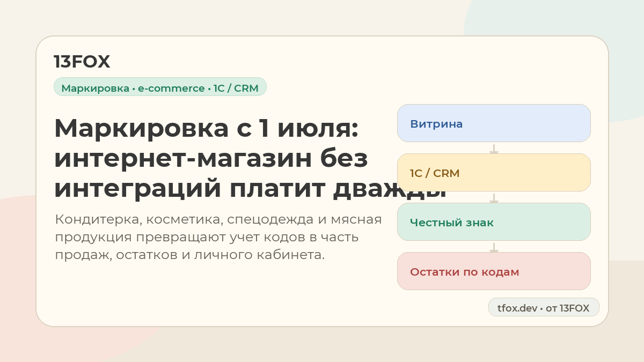Open the 'tfox.dev • от 13FOX' badge
The height and width of the screenshot is (362, 644).
544,307
